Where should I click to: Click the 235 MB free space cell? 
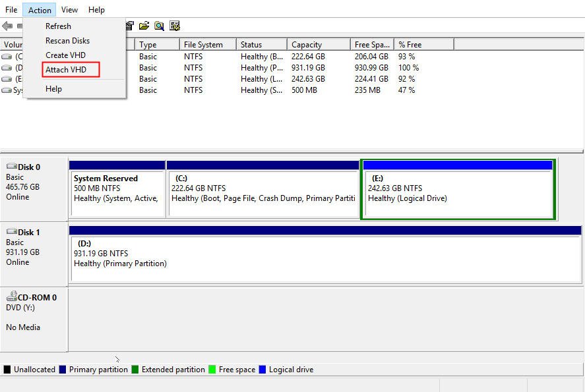point(367,90)
